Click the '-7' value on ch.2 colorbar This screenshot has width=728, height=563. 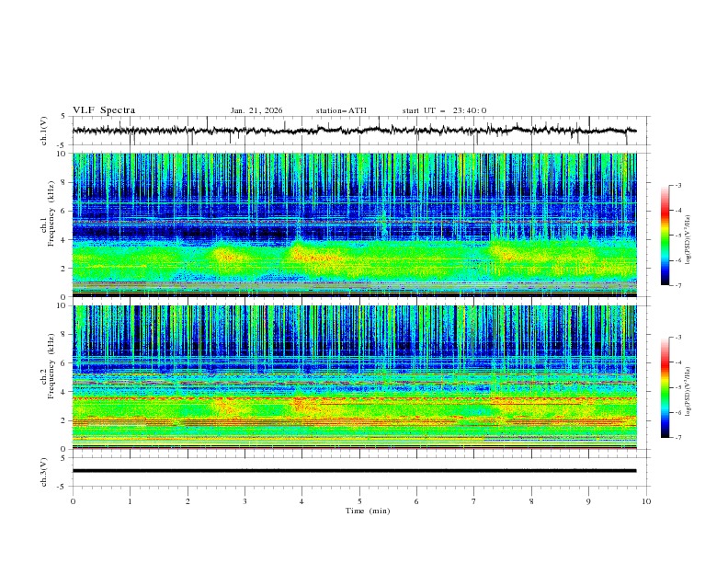pyautogui.click(x=677, y=438)
